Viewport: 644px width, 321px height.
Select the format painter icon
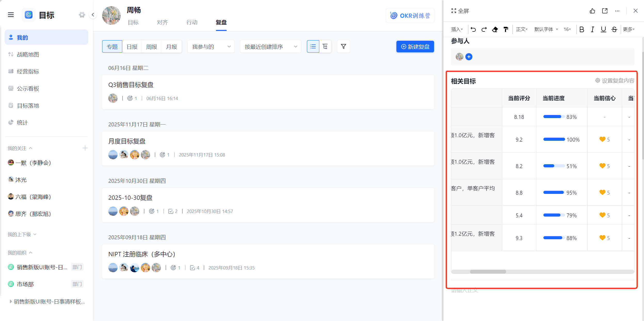pos(506,29)
